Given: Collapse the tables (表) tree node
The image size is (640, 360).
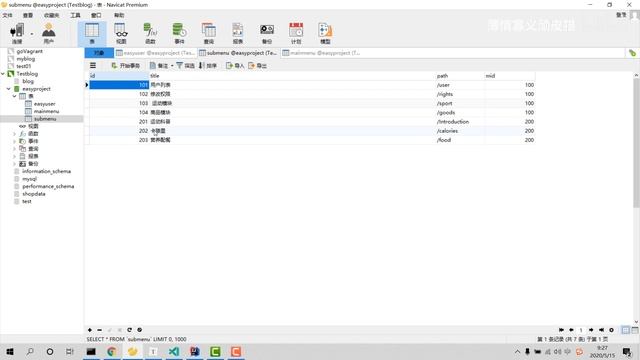Looking at the screenshot, I should (15, 96).
